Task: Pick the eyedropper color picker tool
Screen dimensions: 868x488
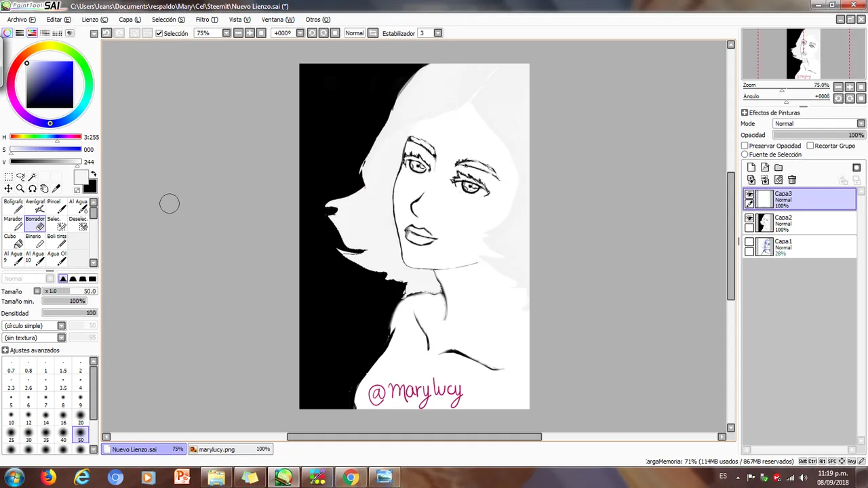Action: 56,189
